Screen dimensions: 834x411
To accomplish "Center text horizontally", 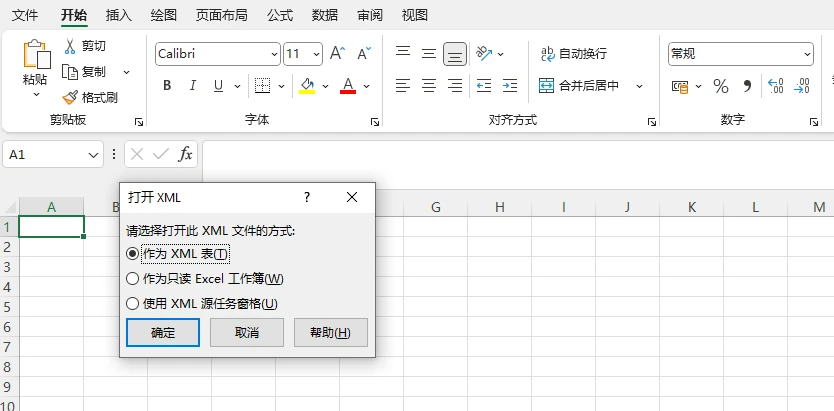I will (429, 86).
